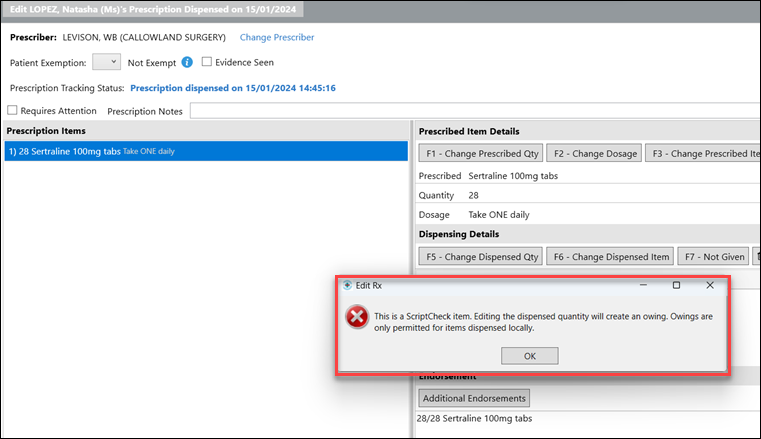Click F3 - Change Prescribed Item button
Viewport: 761px width, 439px height.
pyautogui.click(x=703, y=153)
